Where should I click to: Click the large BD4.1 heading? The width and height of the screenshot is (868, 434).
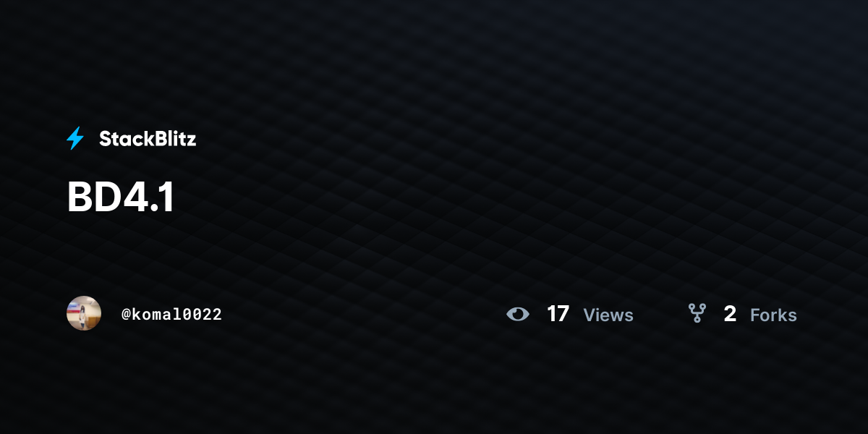pyautogui.click(x=121, y=197)
